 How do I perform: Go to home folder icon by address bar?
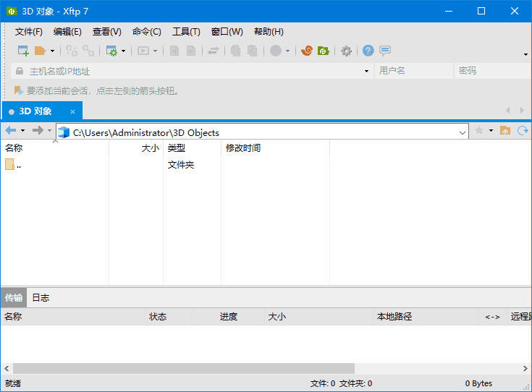click(x=505, y=131)
